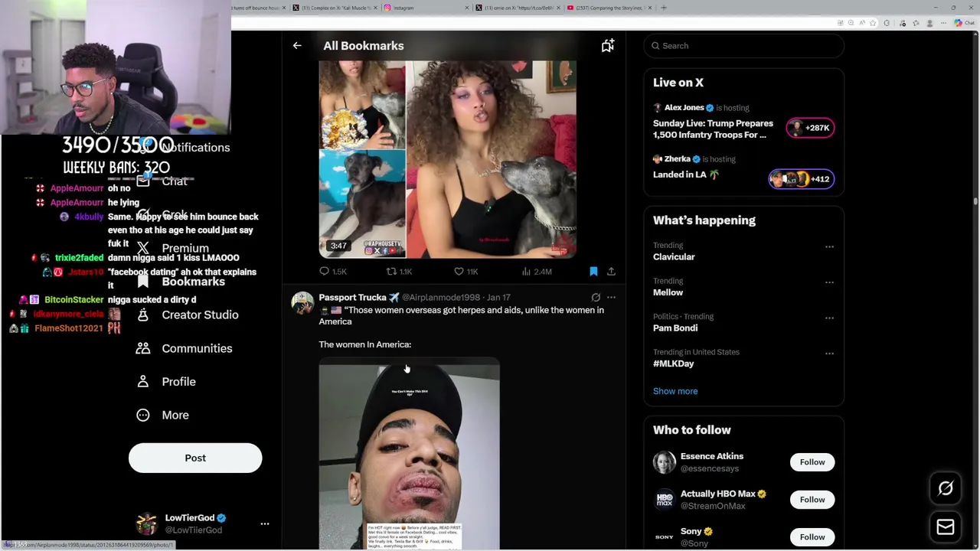The width and height of the screenshot is (980, 551).
Task: Open Grok icon on Passport Trucka post
Action: [x=596, y=297]
